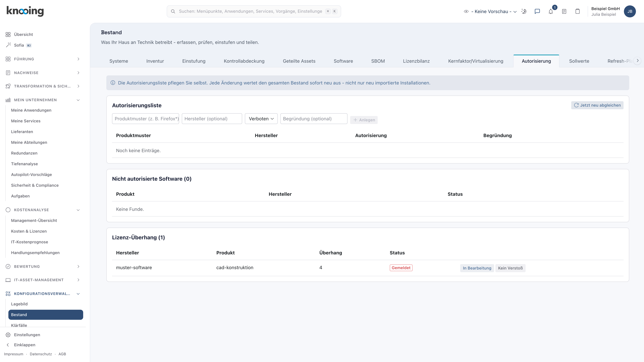
Task: Open the Verboten authorization dropdown
Action: pos(261,119)
